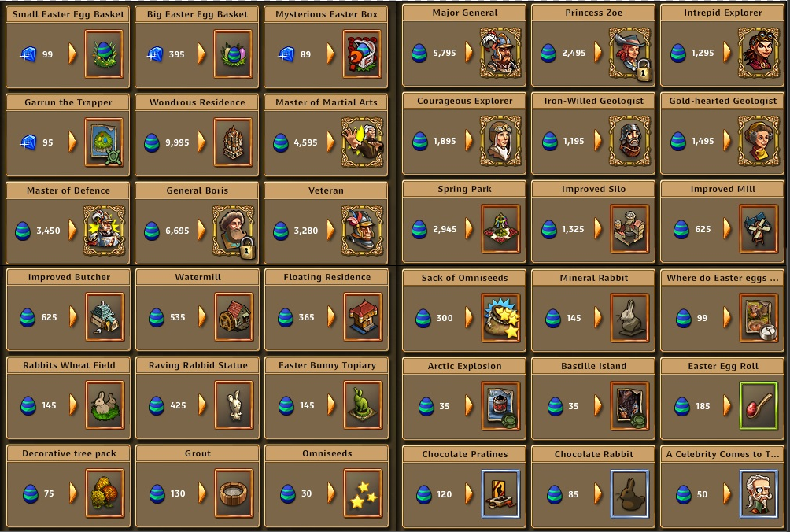Click the A Celebrity Comes to T... portrait
Viewport: 790px width, 532px height.
[x=759, y=494]
